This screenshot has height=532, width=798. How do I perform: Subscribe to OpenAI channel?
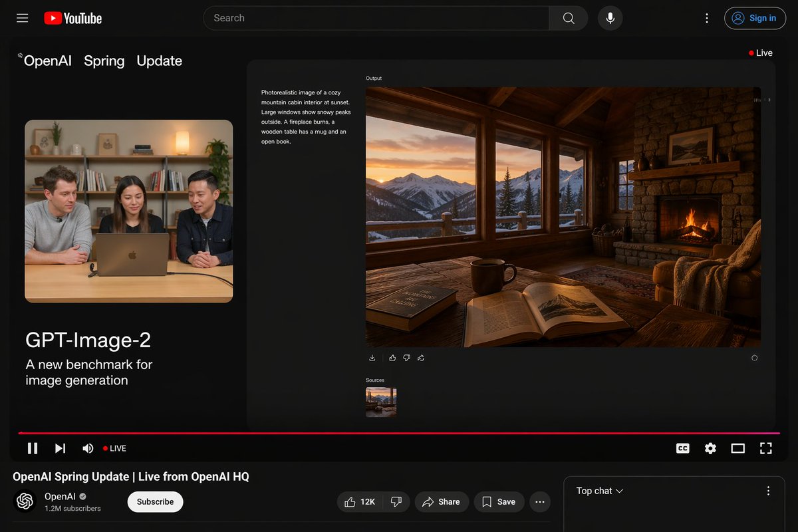tap(155, 502)
